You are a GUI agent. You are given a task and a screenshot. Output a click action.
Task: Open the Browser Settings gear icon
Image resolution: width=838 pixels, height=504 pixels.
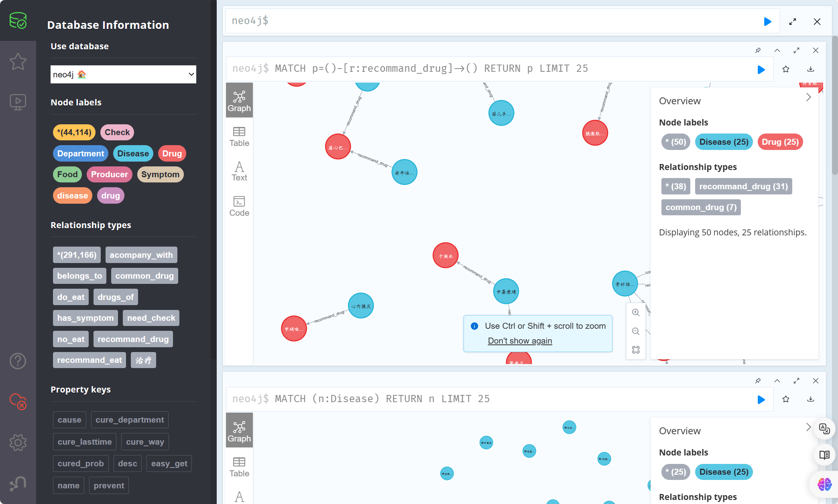click(x=18, y=443)
